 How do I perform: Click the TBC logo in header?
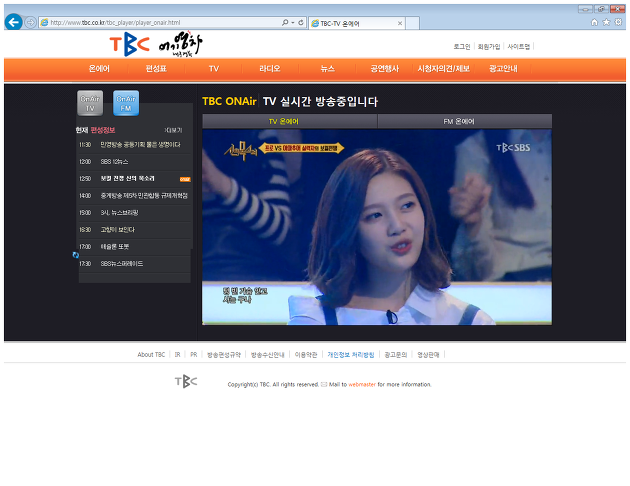pos(129,45)
